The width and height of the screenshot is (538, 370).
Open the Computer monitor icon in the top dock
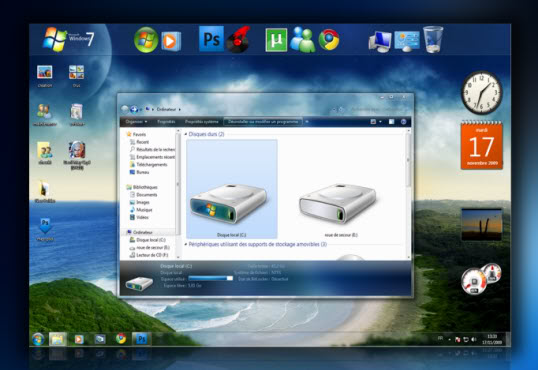(x=380, y=42)
